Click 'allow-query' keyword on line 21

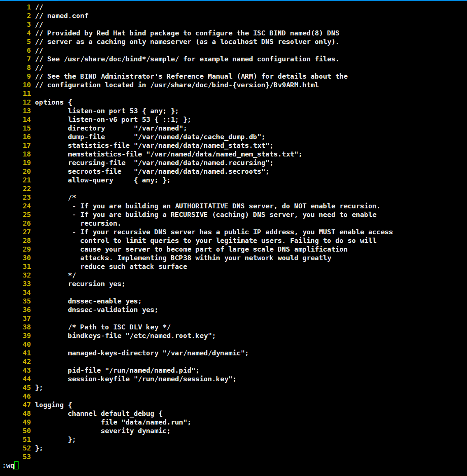pos(91,180)
